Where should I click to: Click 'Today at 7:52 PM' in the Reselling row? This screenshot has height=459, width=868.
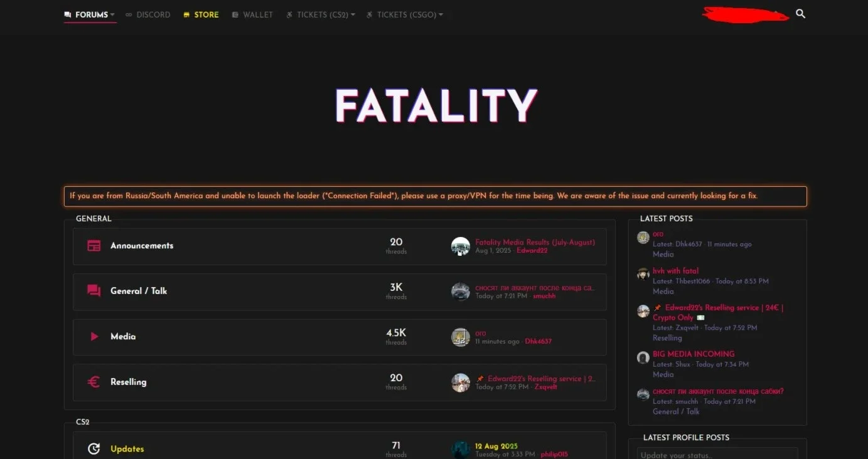(x=502, y=387)
